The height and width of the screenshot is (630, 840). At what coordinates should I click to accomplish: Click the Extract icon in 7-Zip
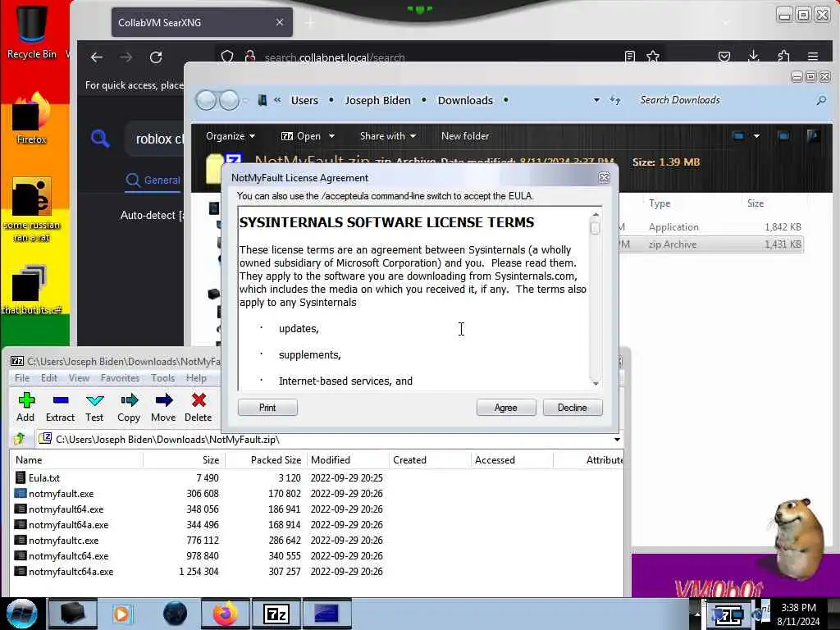61,400
